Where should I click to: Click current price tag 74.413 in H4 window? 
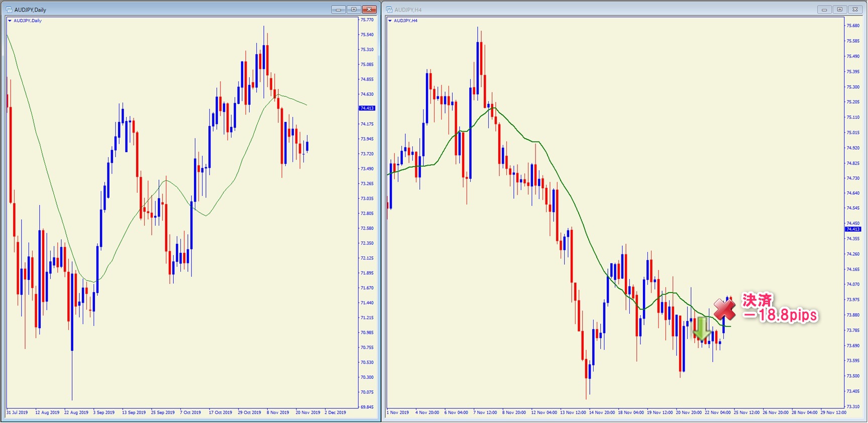853,229
